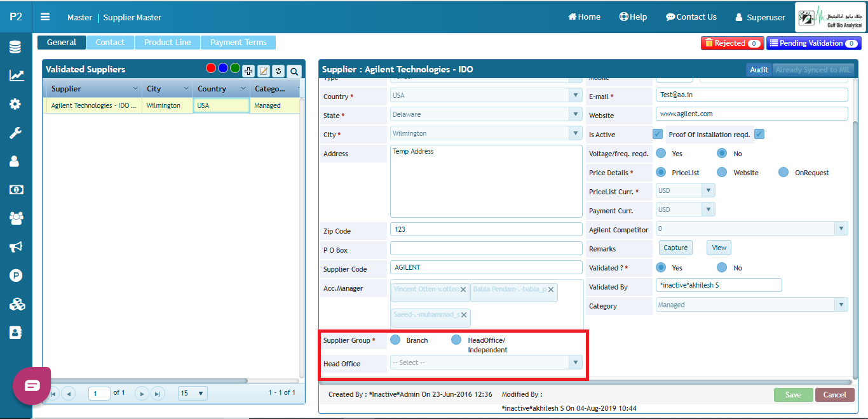Refresh the Validated Suppliers list
868x419 pixels.
pos(278,71)
